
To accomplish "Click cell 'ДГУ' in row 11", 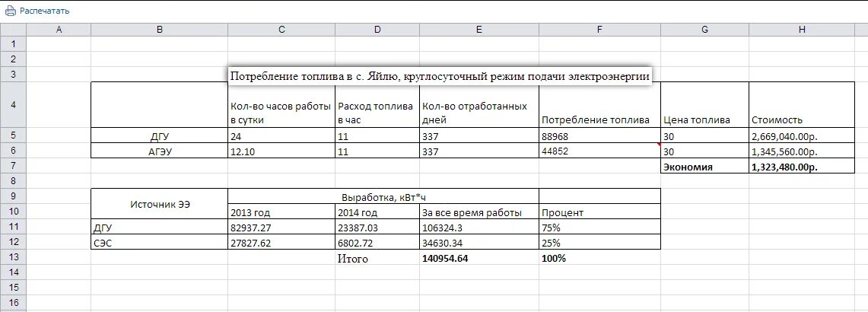I will click(160, 227).
